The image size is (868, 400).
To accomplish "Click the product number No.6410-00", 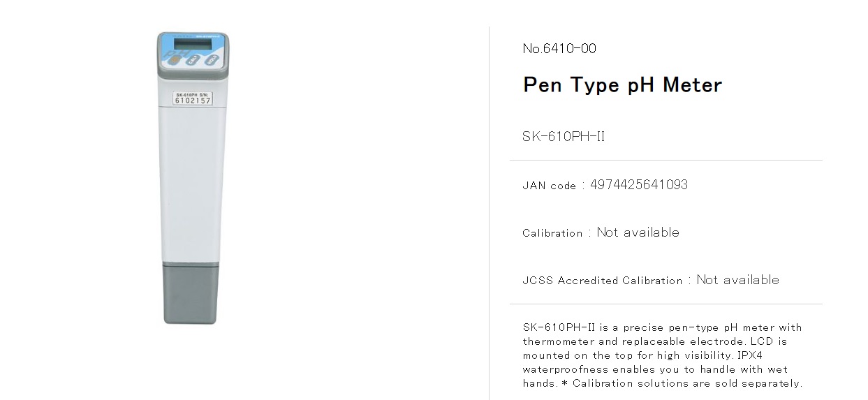I will [559, 48].
